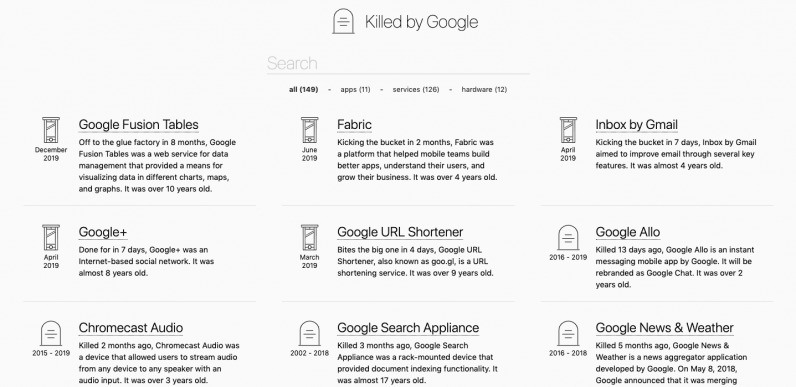Click the tombstone icon by Google Search Appliance
796x387 pixels.
click(310, 334)
